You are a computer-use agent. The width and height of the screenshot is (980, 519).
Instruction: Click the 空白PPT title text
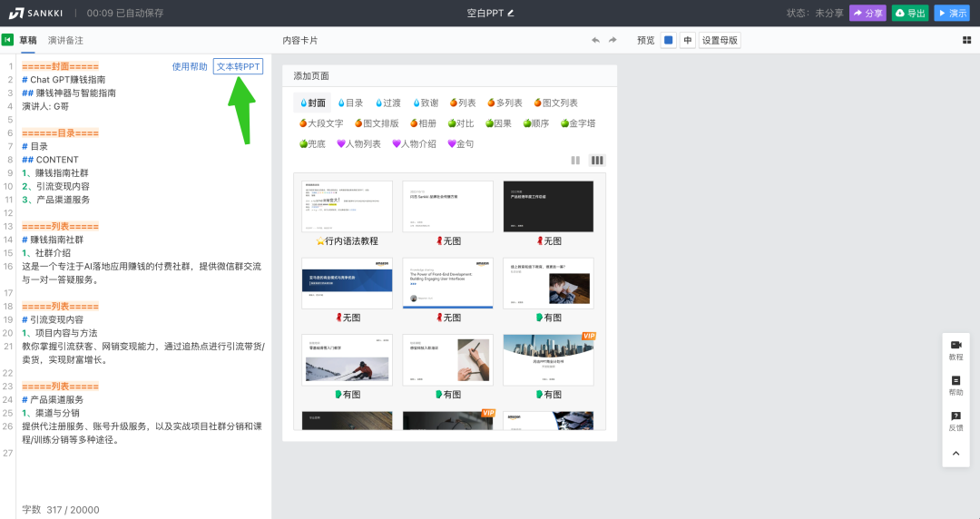(485, 13)
